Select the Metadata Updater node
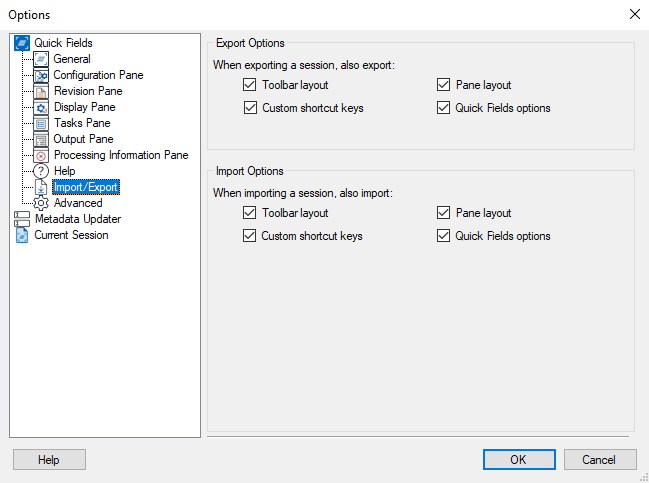 pyautogui.click(x=78, y=219)
